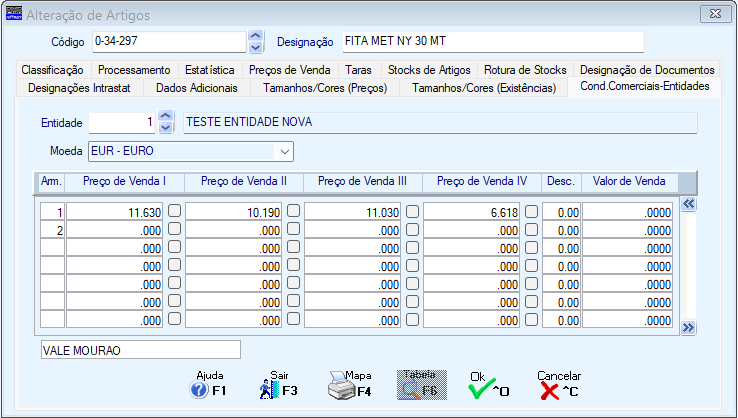The width and height of the screenshot is (738, 418).
Task: Click the double left arrow beside the grid
Action: click(x=688, y=204)
